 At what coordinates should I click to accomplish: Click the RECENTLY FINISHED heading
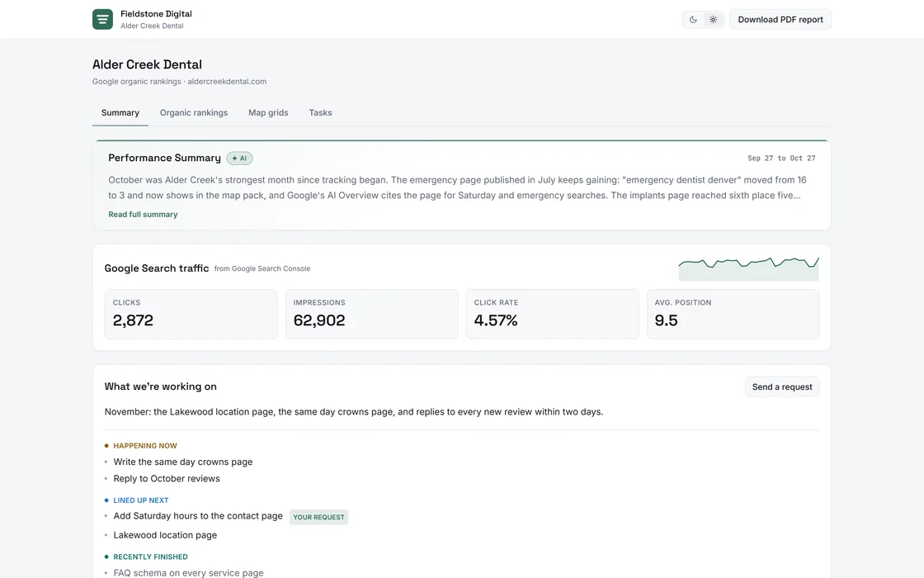click(150, 557)
